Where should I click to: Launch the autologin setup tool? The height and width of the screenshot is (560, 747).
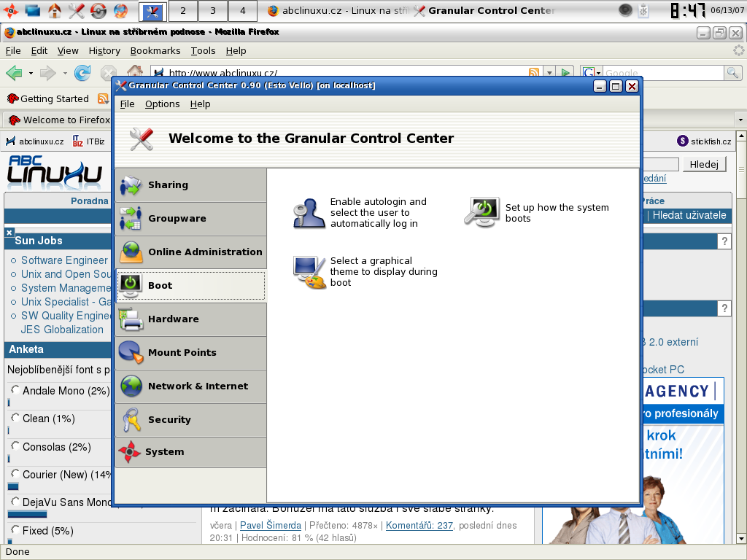coord(360,213)
